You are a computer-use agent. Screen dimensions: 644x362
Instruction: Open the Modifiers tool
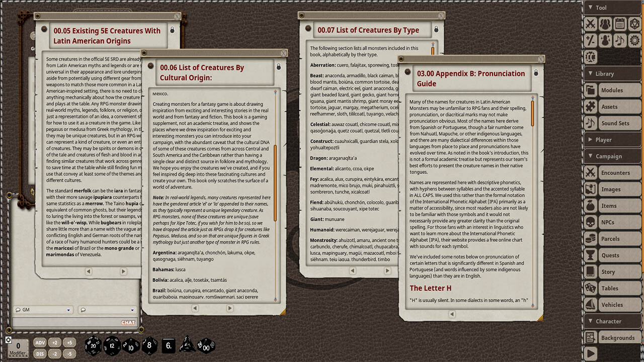[x=590, y=41]
